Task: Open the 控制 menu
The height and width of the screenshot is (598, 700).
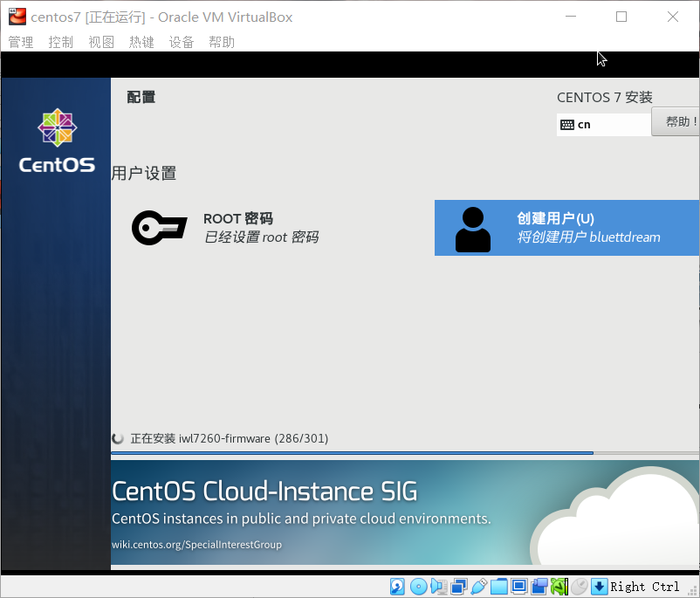Action: coord(61,42)
